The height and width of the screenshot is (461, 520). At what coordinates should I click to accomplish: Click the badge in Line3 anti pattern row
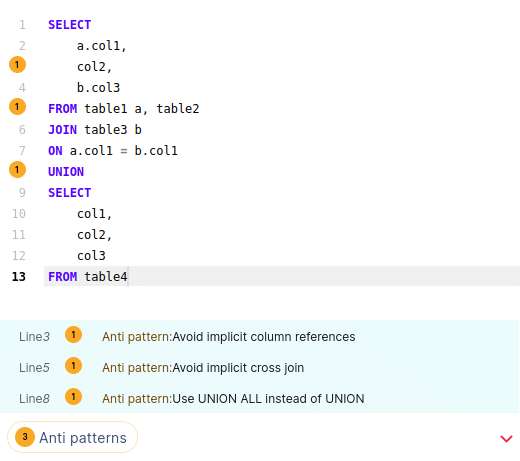click(73, 335)
